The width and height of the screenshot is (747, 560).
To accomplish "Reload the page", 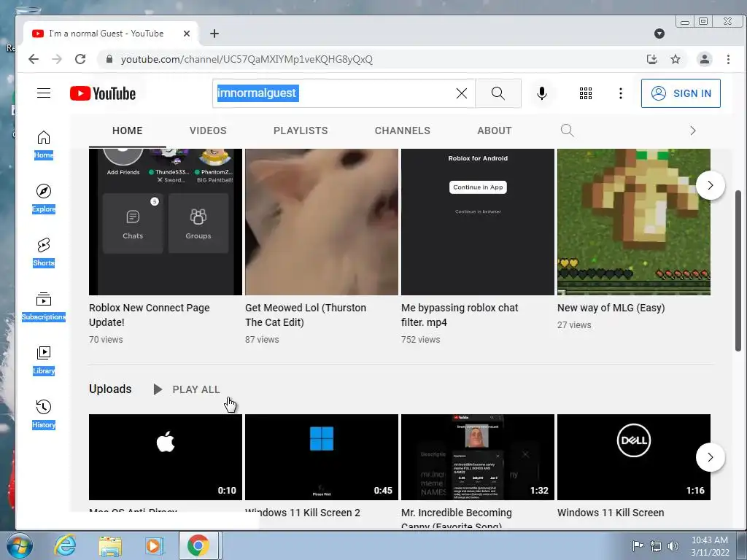I will (x=80, y=59).
